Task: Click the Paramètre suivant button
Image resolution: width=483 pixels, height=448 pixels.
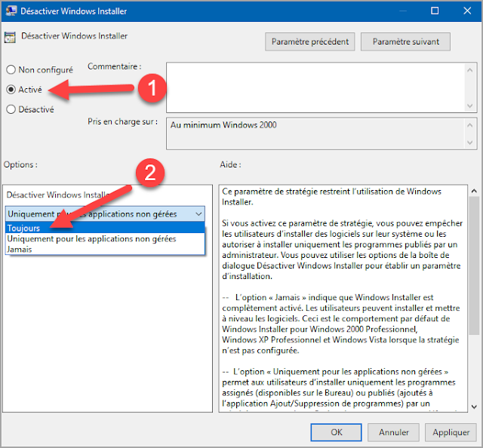Action: click(x=405, y=41)
